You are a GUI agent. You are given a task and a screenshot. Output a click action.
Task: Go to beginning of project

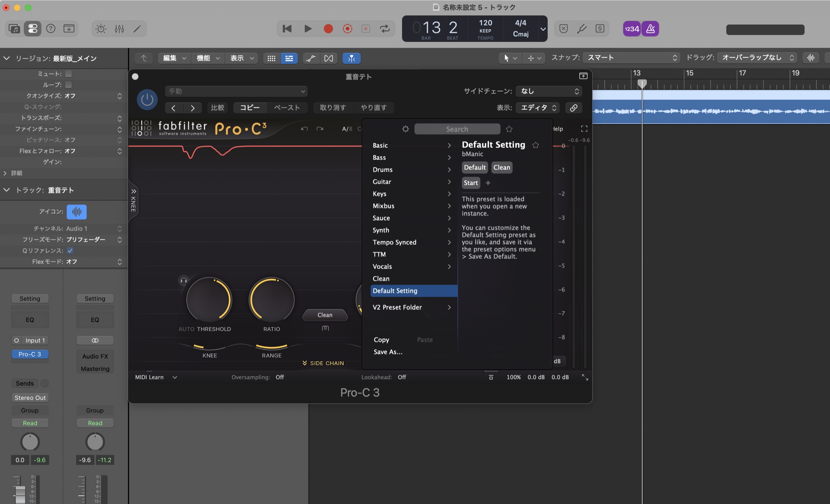tap(287, 29)
